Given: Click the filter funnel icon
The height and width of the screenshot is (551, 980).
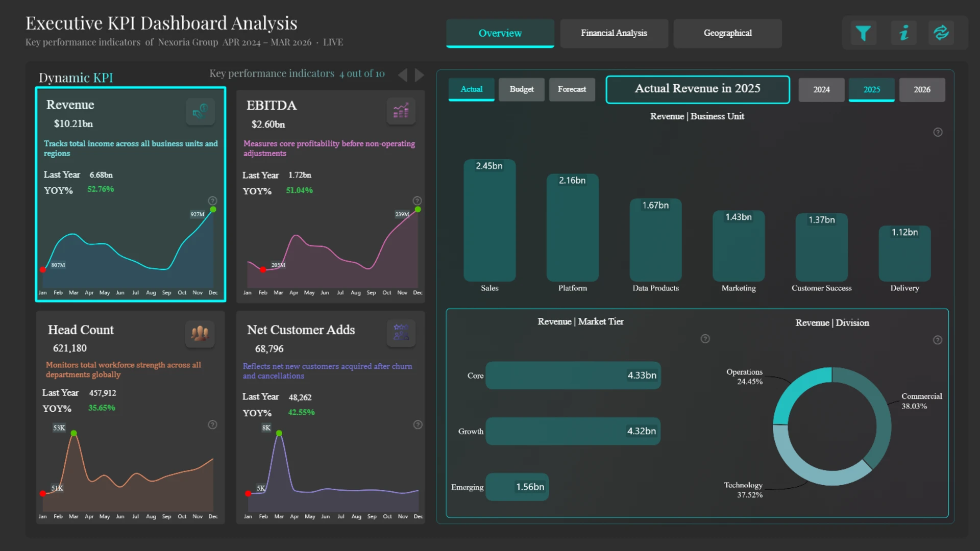Looking at the screenshot, I should 863,33.
